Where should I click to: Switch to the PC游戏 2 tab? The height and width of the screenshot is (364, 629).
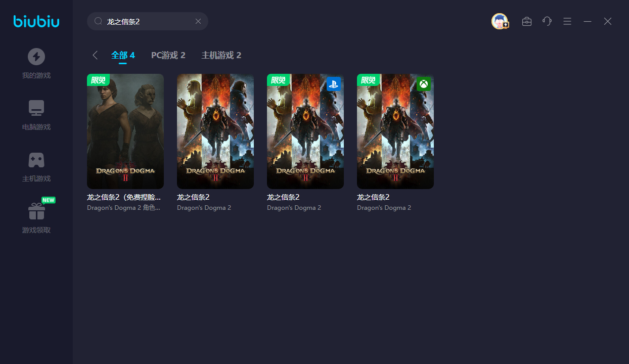pyautogui.click(x=168, y=55)
